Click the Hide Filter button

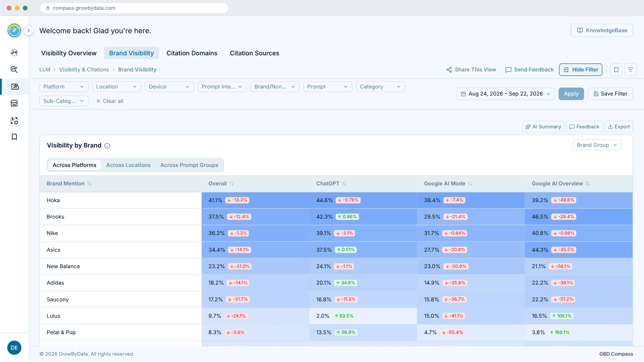point(581,70)
